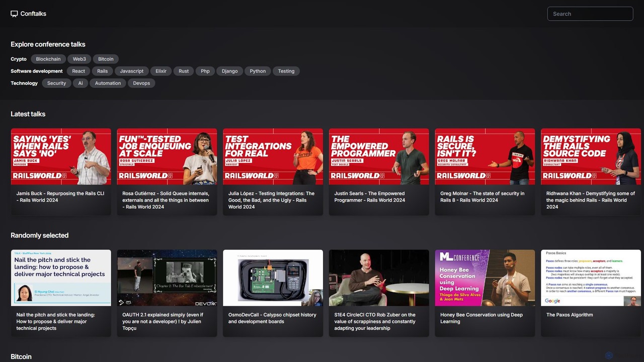
Task: Filter talks by Python tag
Action: (x=258, y=71)
